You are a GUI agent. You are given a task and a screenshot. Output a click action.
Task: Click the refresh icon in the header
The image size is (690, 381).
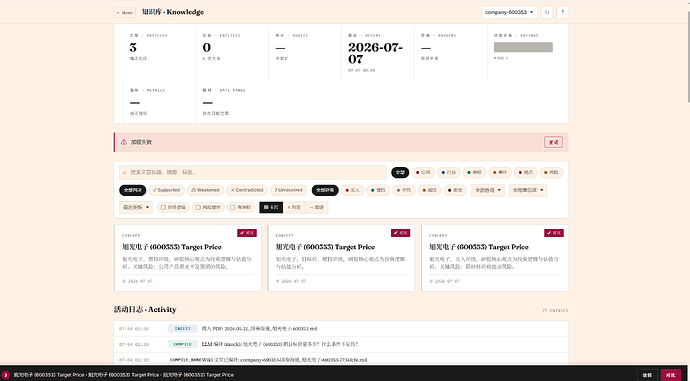click(547, 12)
